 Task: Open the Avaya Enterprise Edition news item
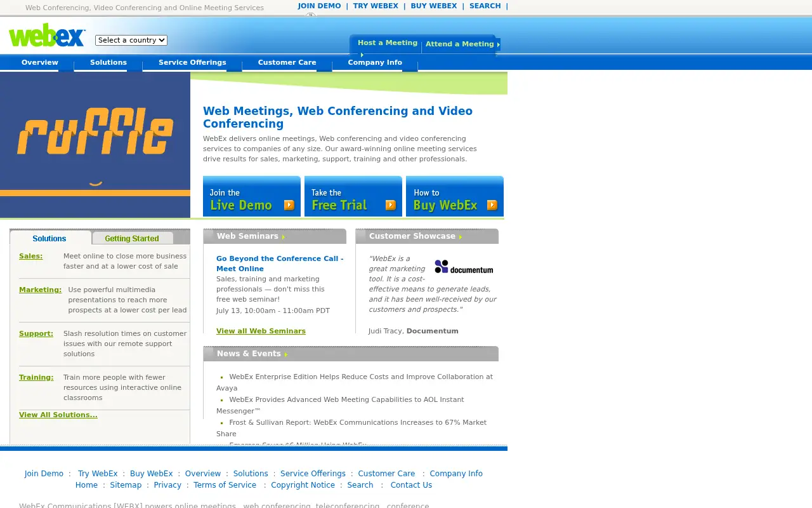pyautogui.click(x=355, y=382)
